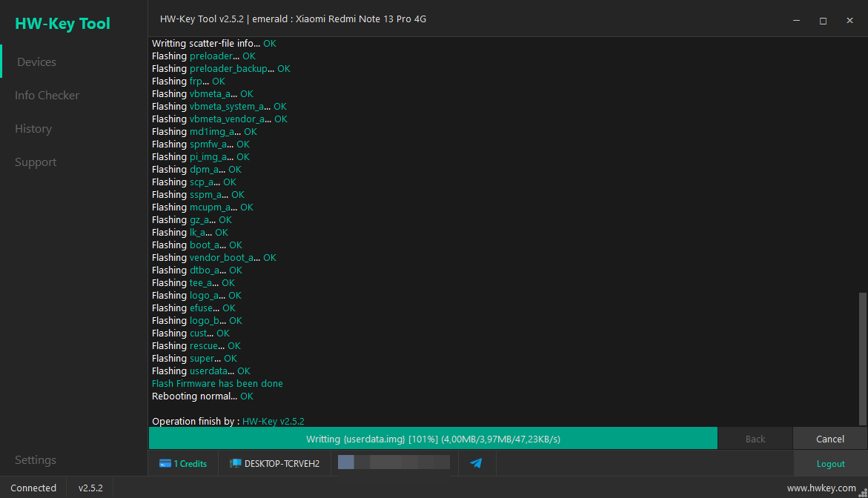Click the credits card icon
Image resolution: width=868 pixels, height=498 pixels.
(x=165, y=464)
